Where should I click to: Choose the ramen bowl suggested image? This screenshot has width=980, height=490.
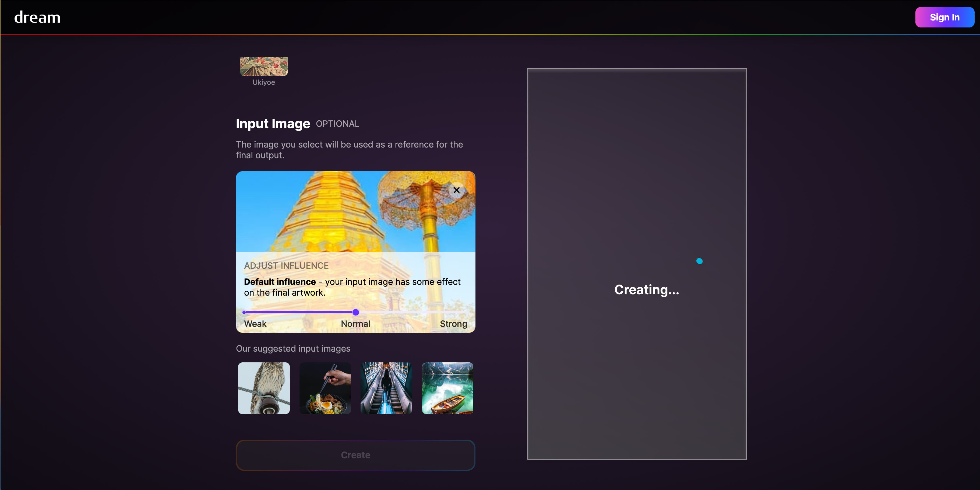click(325, 388)
